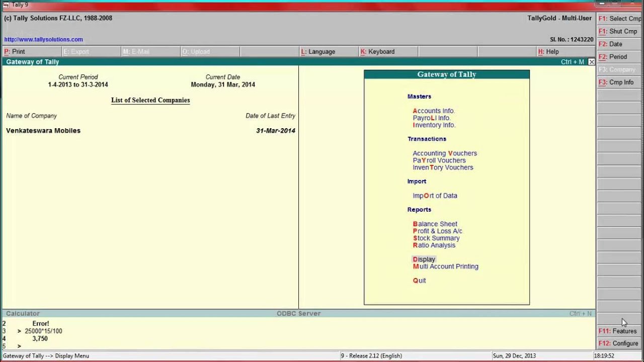The height and width of the screenshot is (362, 644).
Task: Open Payroll Info. under Masters
Action: pos(432,118)
